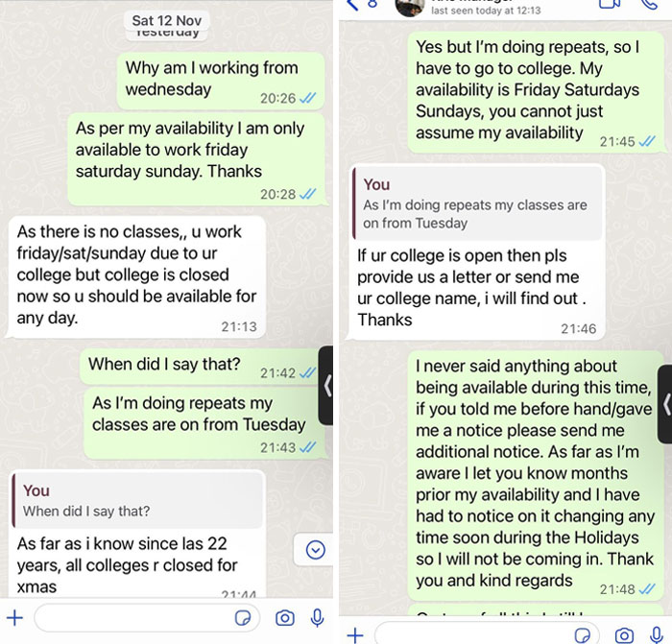Record voice message in right chat
The width and height of the screenshot is (672, 644).
[x=658, y=634]
